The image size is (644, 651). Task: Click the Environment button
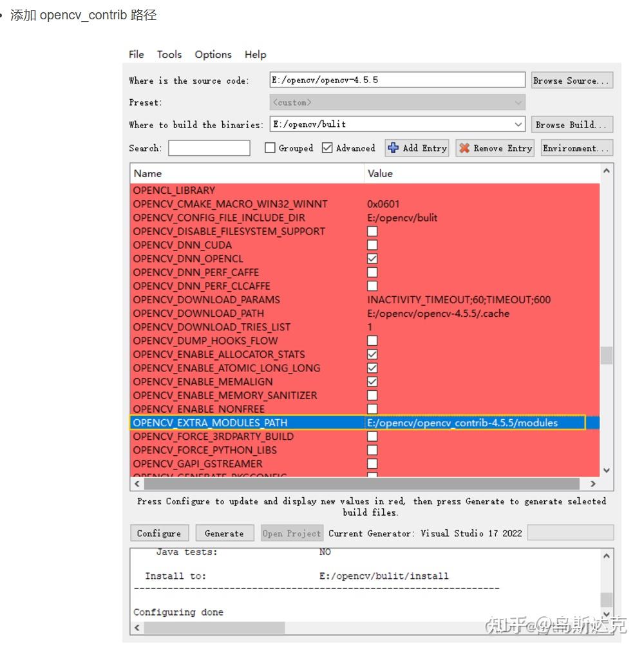click(x=576, y=147)
